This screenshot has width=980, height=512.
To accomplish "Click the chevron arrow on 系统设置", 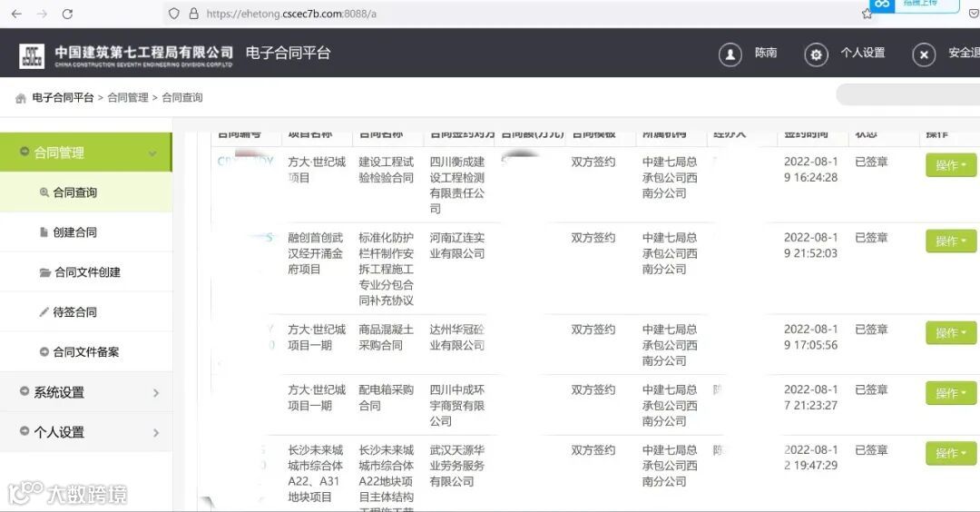I will click(156, 392).
